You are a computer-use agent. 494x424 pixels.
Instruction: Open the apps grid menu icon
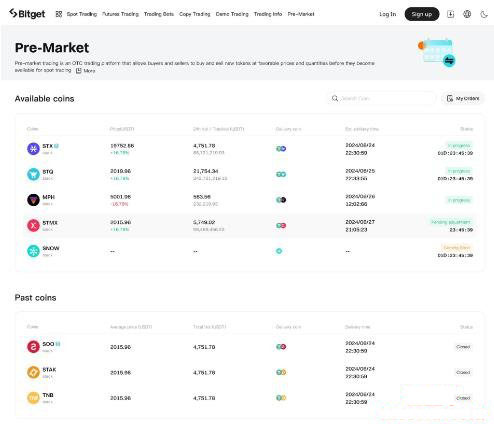(59, 14)
